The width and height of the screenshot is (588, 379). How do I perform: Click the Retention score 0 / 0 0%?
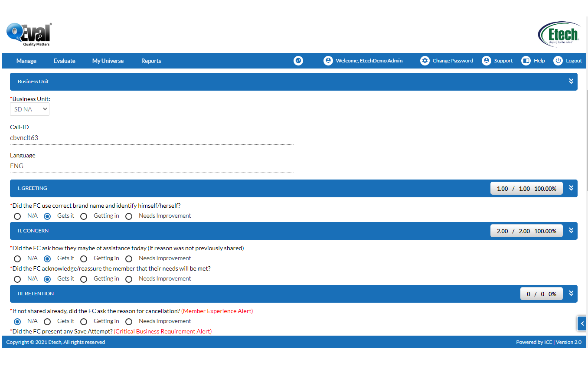[x=542, y=294]
